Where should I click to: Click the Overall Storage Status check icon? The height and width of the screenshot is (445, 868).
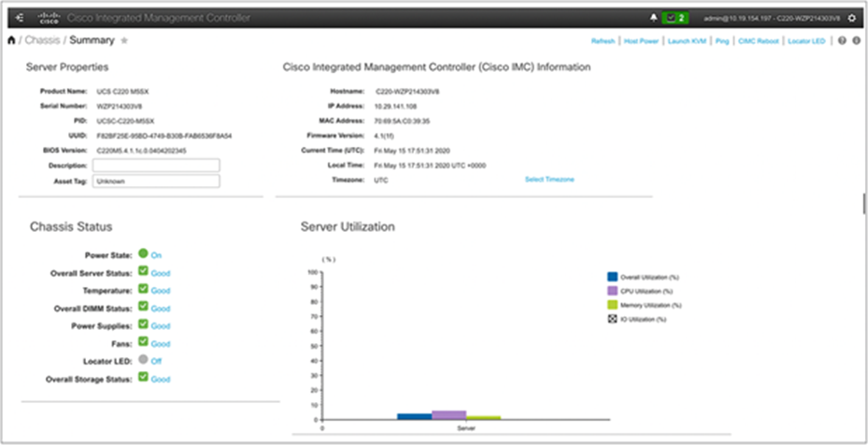point(143,378)
